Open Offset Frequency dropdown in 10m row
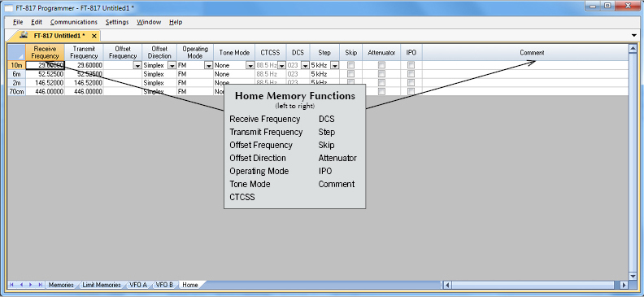This screenshot has width=644, height=297. tap(137, 65)
